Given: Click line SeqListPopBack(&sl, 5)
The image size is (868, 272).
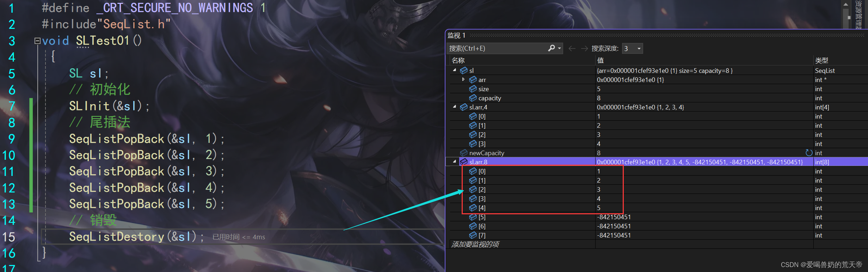Looking at the screenshot, I should click(x=147, y=204).
